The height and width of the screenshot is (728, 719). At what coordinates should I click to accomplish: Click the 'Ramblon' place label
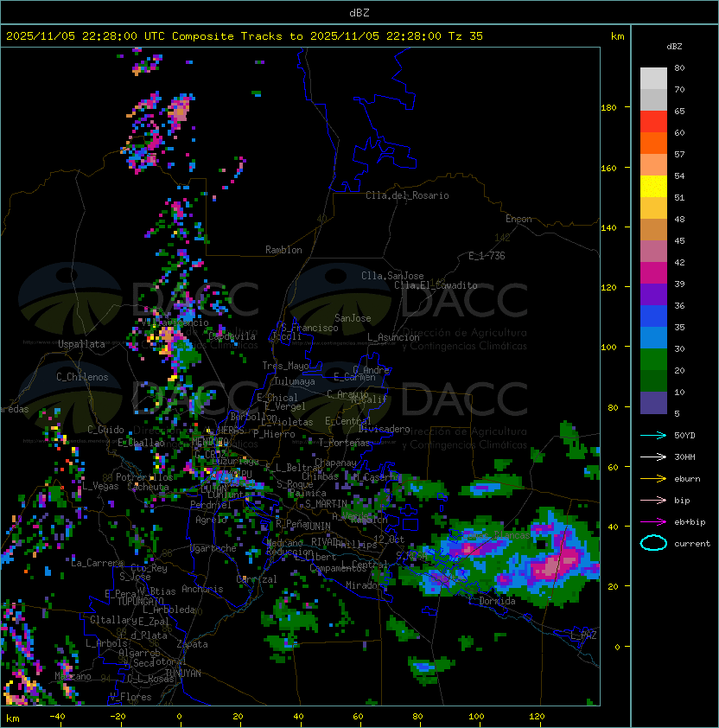[x=283, y=250]
